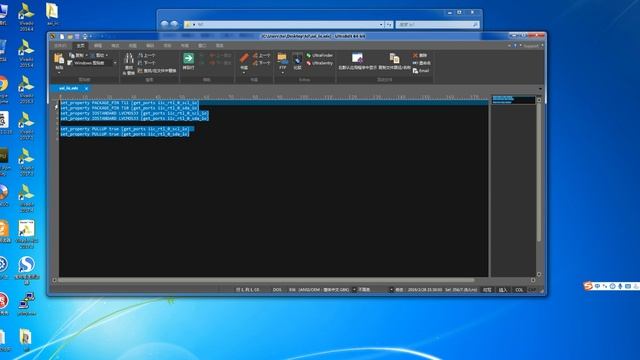Screen dimensions: 640x360
Task: Click the Support link in ribbon corner
Action: pyautogui.click(x=531, y=46)
